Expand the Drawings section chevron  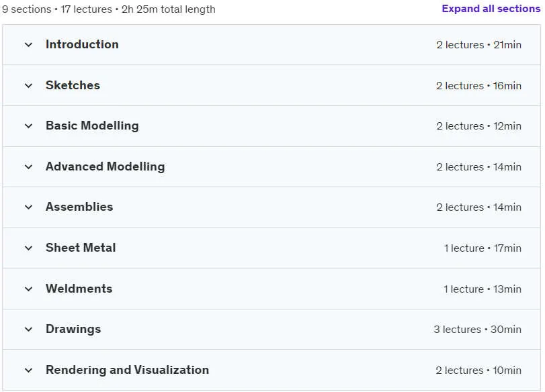(x=28, y=330)
